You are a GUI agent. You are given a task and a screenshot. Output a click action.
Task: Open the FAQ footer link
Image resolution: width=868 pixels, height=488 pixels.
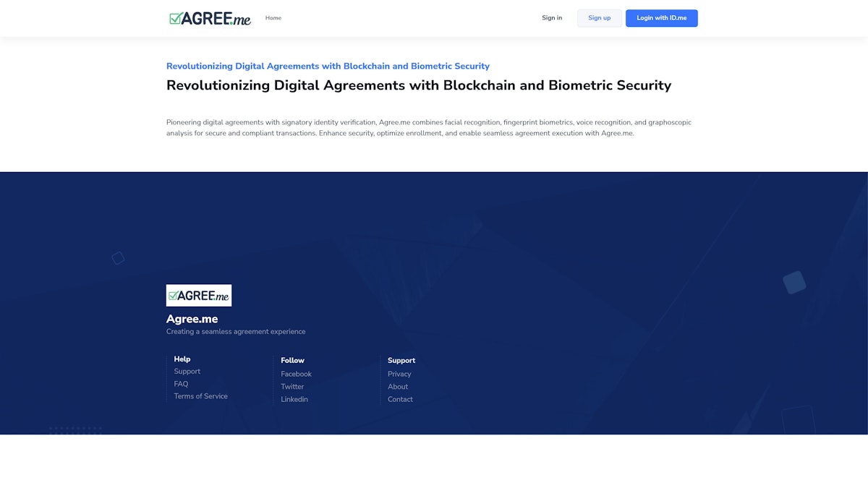pyautogui.click(x=181, y=384)
